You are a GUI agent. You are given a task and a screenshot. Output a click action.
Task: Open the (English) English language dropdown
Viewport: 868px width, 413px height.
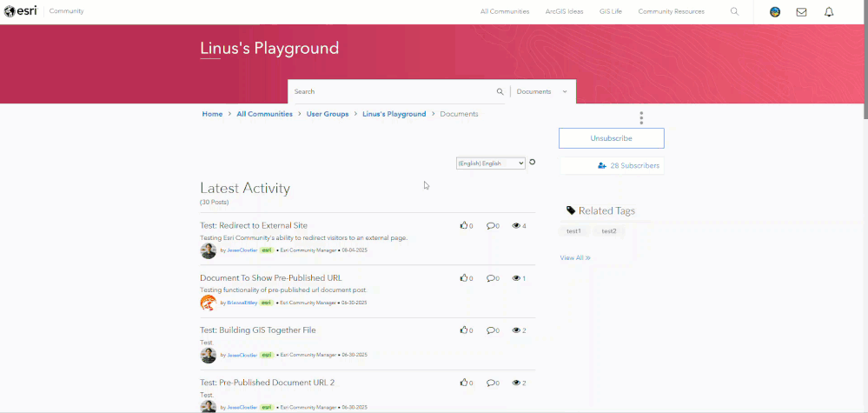(490, 163)
